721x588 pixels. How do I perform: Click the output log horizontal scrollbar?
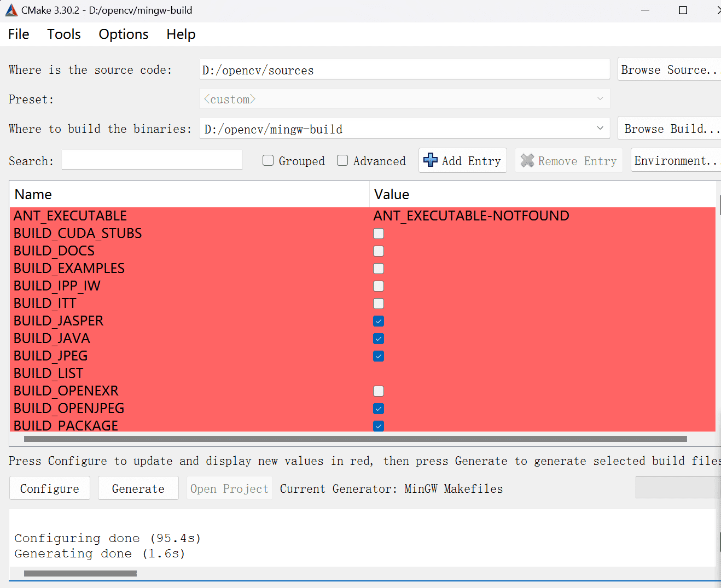80,573
